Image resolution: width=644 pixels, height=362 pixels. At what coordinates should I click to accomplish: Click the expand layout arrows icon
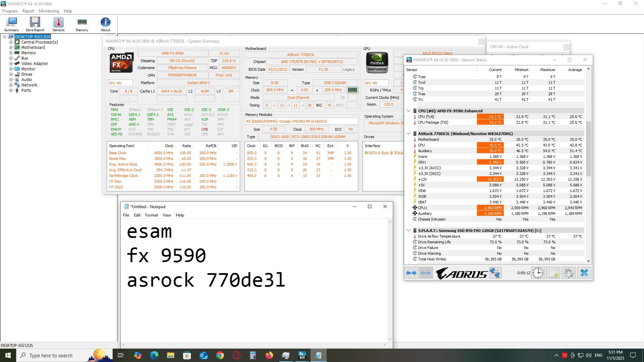pyautogui.click(x=411, y=273)
